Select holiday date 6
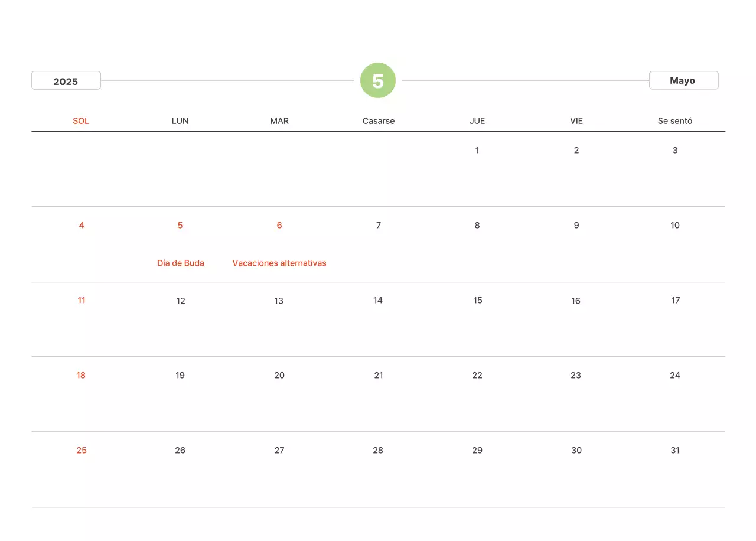756x541 pixels. pyautogui.click(x=279, y=226)
